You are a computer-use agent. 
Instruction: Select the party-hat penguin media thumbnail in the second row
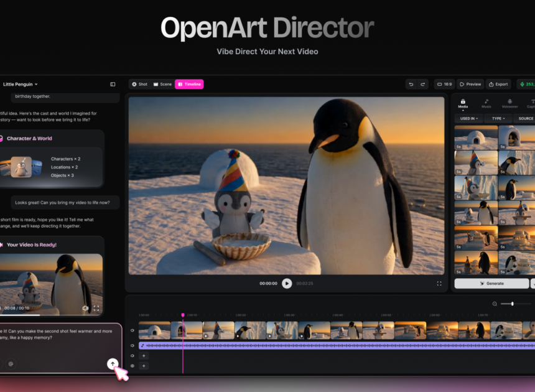point(476,163)
